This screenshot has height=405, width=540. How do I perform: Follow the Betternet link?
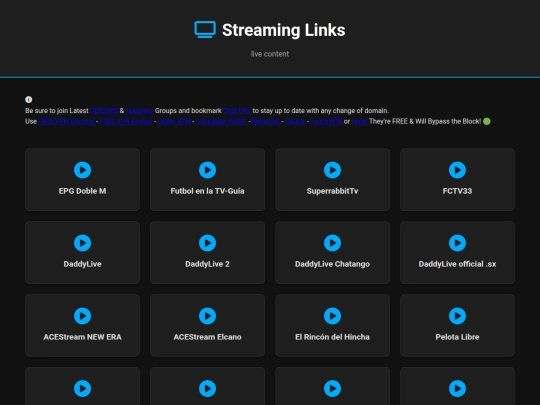tap(266, 121)
